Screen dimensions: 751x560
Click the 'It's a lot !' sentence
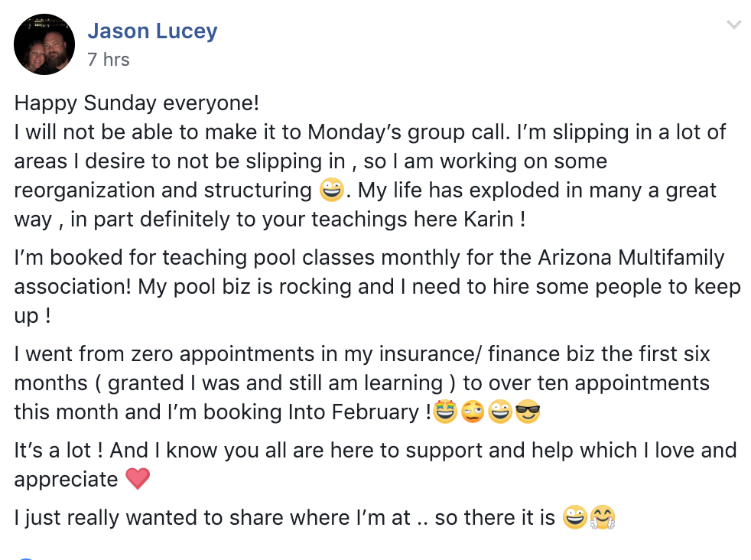coord(58,451)
